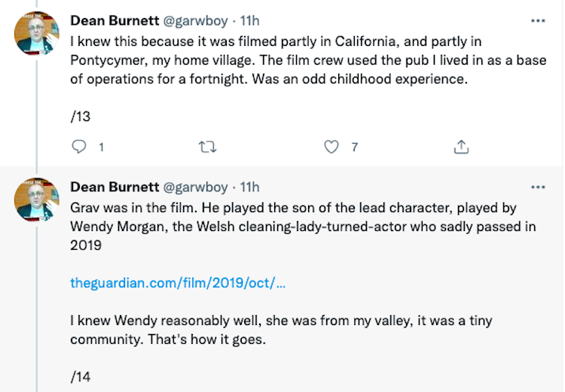The width and height of the screenshot is (565, 392).
Task: Click the avatar on the Grav tweet
Action: [37, 199]
